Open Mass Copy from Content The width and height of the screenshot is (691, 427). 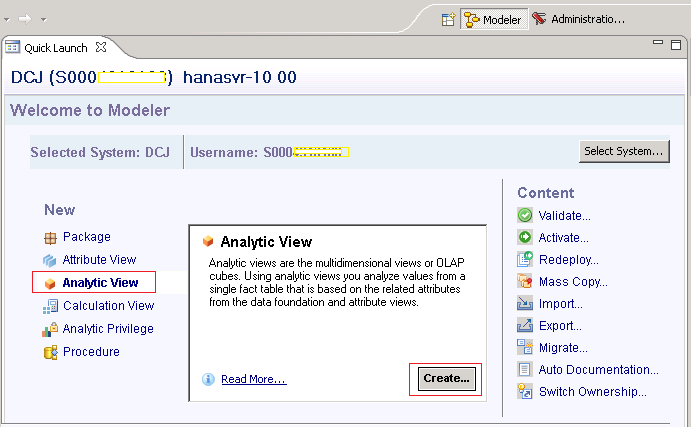573,282
